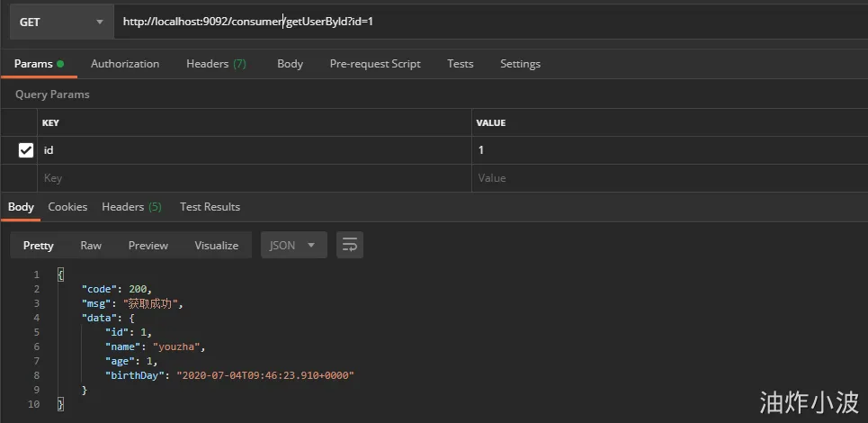View the response Headers (5) tab

point(131,207)
